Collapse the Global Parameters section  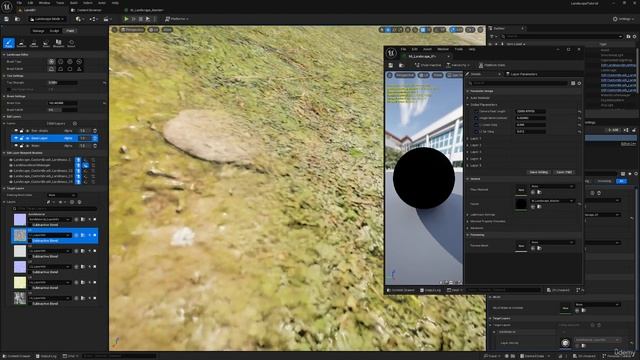click(x=468, y=104)
